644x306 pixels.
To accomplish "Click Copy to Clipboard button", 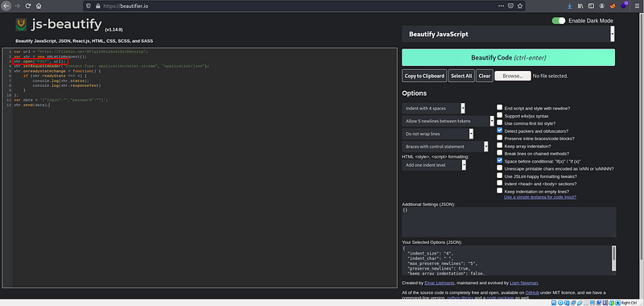I will 424,76.
